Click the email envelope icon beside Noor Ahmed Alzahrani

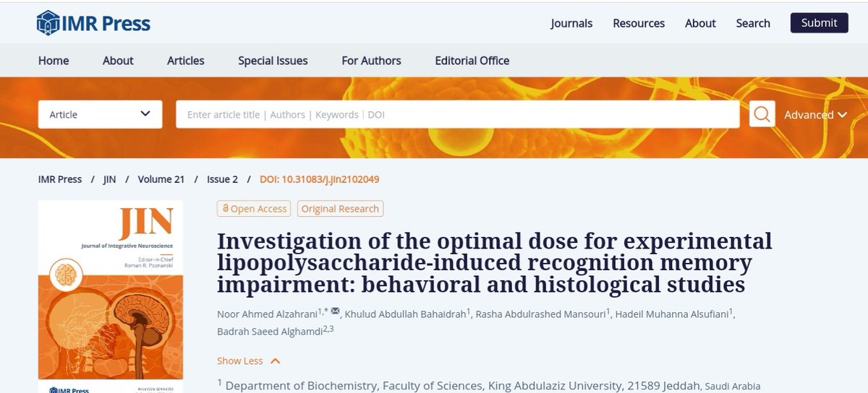(x=336, y=310)
